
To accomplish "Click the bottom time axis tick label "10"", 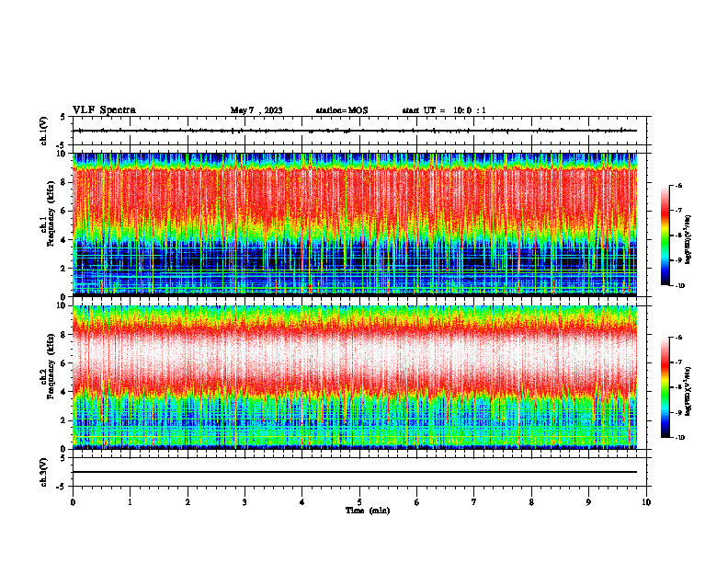I will [646, 502].
